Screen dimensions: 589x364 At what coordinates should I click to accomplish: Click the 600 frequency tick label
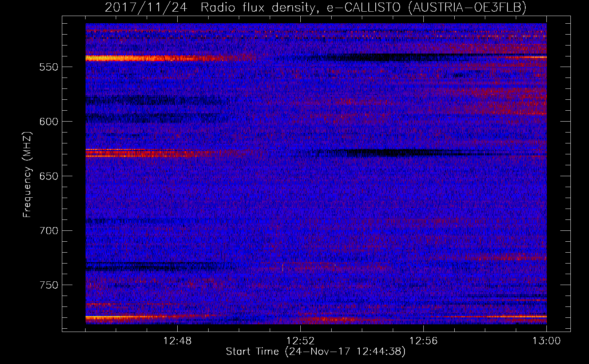[49, 122]
